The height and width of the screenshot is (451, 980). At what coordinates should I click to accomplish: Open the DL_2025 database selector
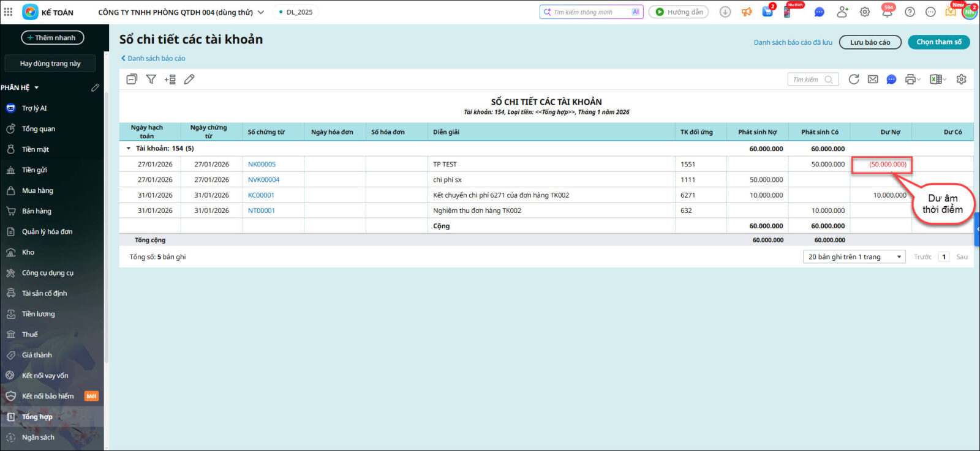(296, 12)
